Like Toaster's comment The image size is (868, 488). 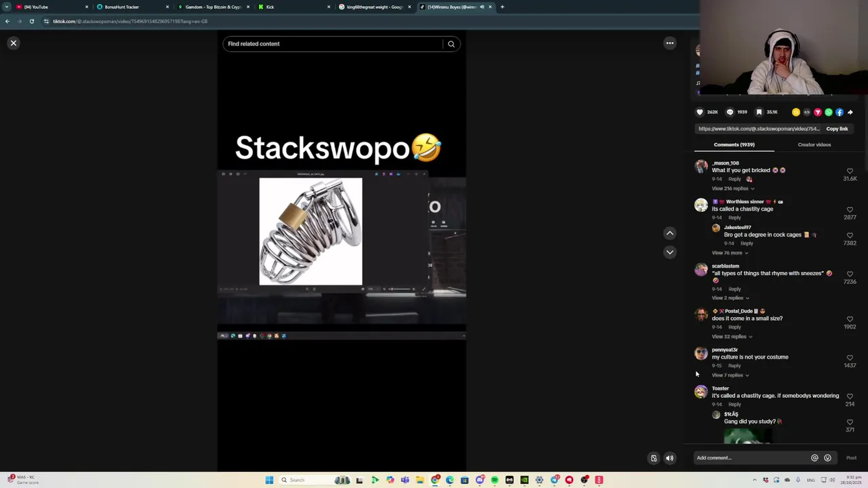[850, 396]
